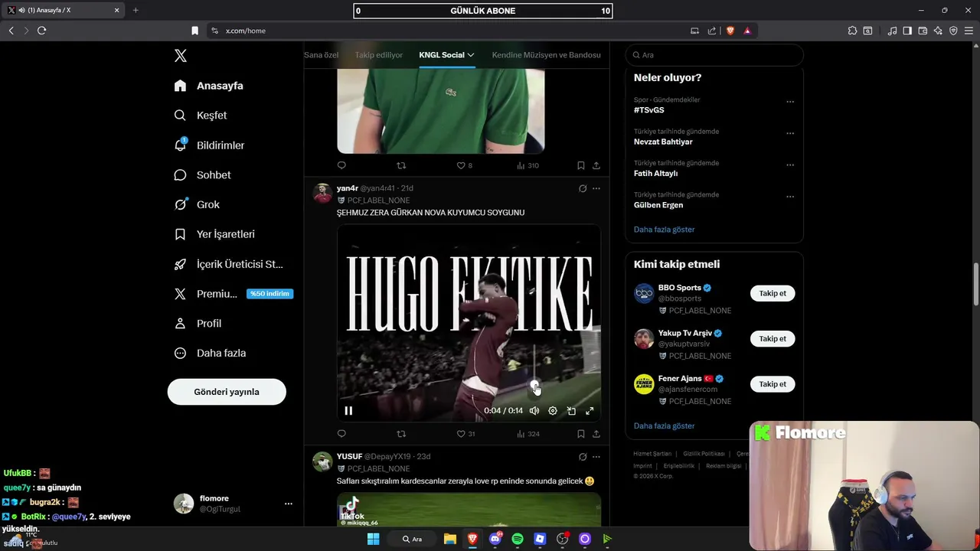This screenshot has width=980, height=551.
Task: Open flomore account options ellipsis
Action: pos(289,504)
